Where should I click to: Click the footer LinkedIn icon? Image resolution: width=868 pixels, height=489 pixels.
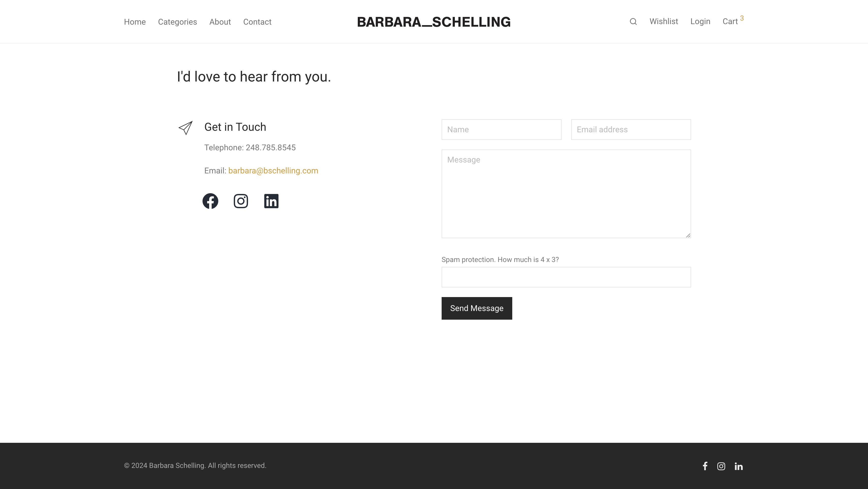tap(739, 466)
